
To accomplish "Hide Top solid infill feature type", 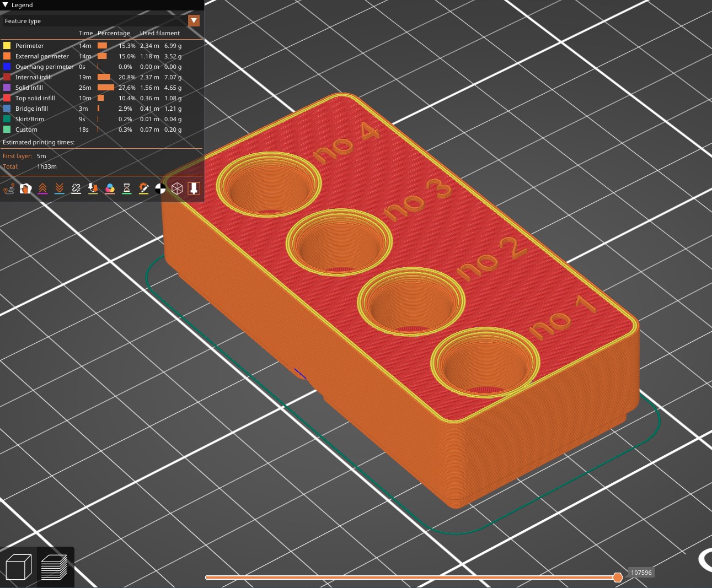I will click(x=102, y=98).
